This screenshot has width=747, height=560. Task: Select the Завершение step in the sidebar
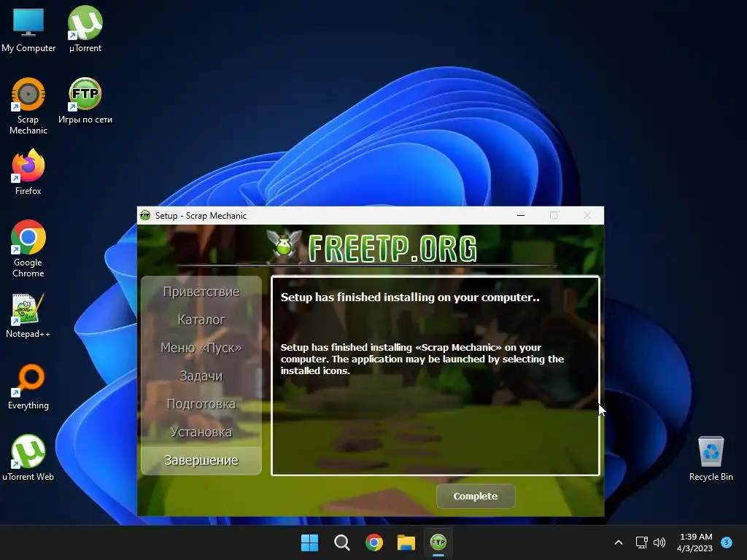201,460
